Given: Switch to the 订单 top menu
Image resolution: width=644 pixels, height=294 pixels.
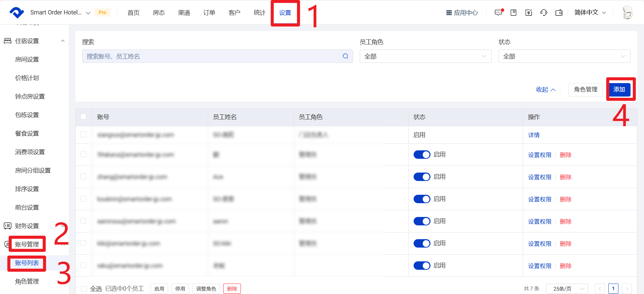Looking at the screenshot, I should tap(209, 13).
